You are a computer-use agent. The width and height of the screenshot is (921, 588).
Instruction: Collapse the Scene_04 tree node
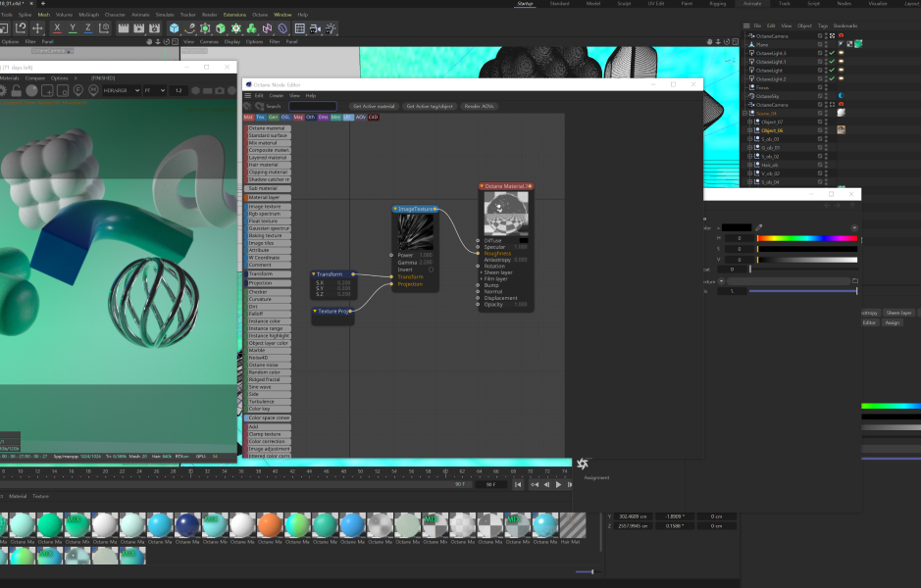tap(744, 114)
